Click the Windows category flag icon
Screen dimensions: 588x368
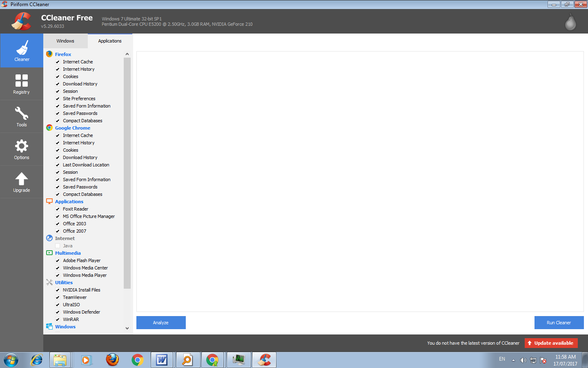[x=49, y=326]
